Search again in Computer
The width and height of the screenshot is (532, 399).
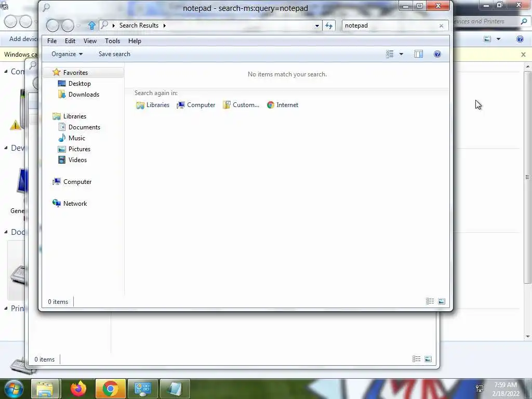click(x=196, y=105)
